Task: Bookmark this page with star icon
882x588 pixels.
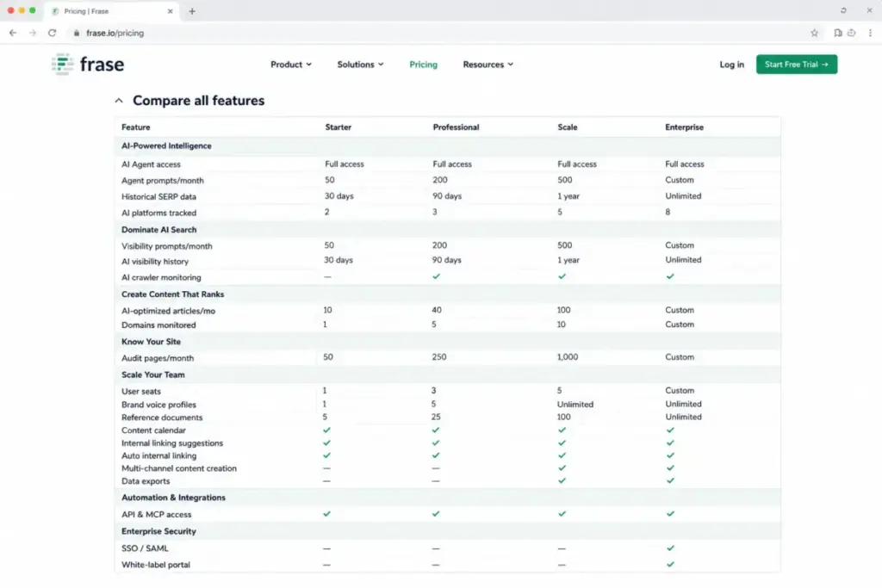Action: pos(814,34)
